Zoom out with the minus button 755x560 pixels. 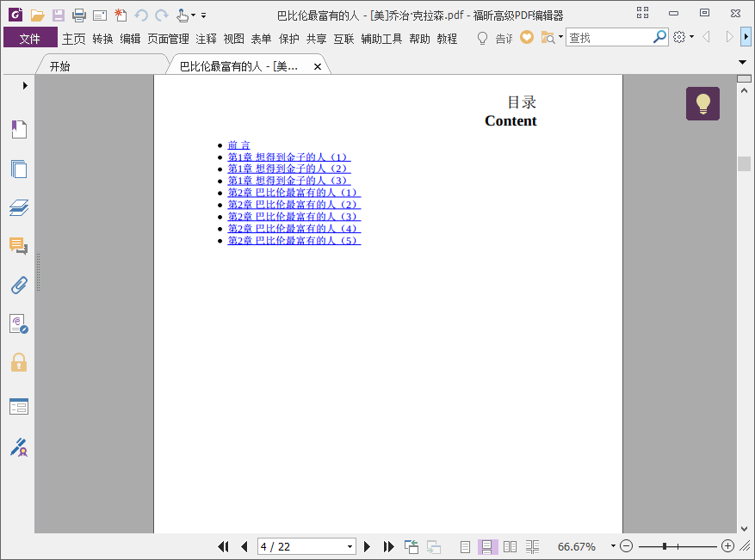[x=627, y=546]
